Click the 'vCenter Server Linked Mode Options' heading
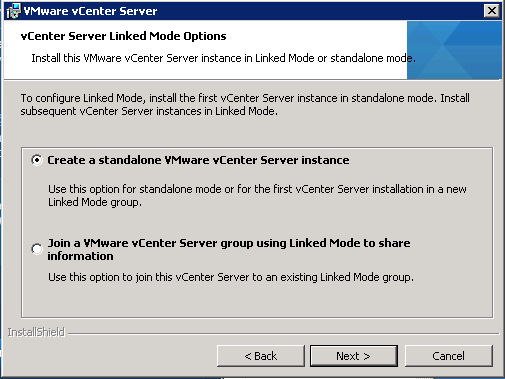Viewport: 505px width, 379px height. (x=123, y=36)
